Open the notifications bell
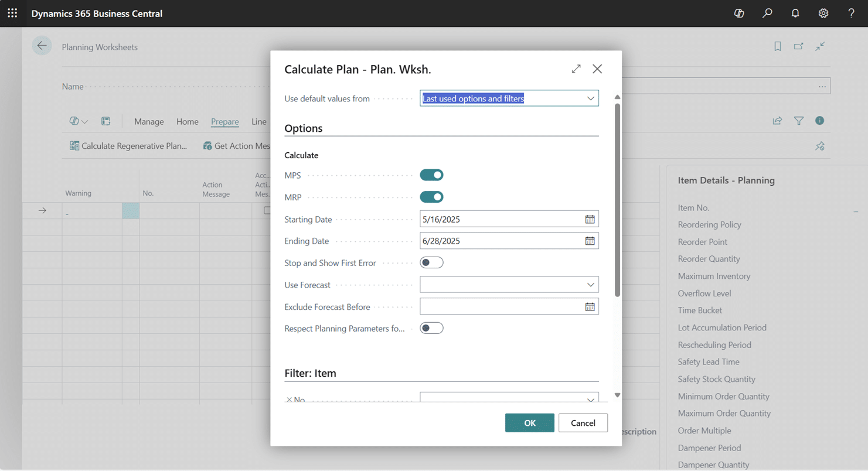Screen dimensions: 868x471 point(795,13)
